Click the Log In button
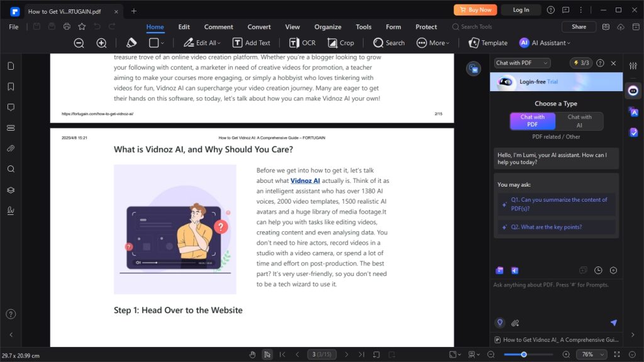The width and height of the screenshot is (644, 362). [521, 10]
